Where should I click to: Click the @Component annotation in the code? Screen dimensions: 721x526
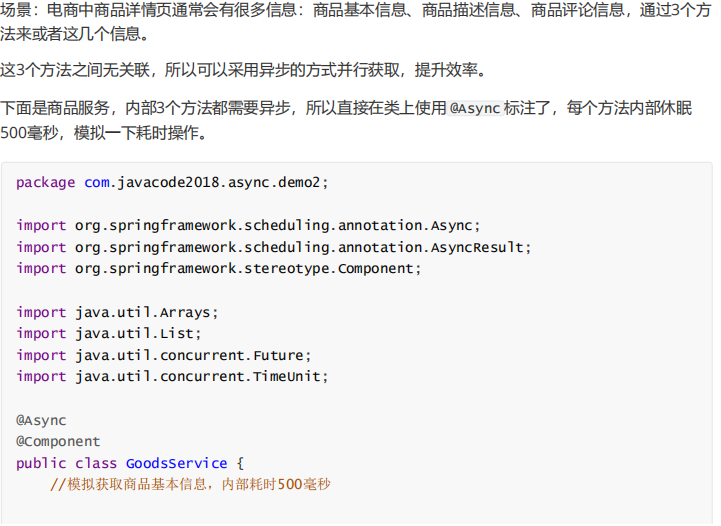(x=58, y=441)
